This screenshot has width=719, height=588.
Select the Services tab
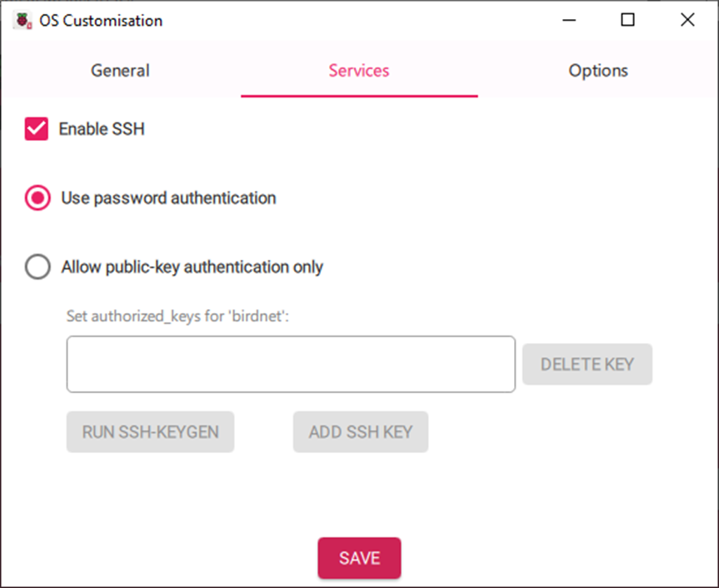pos(359,71)
